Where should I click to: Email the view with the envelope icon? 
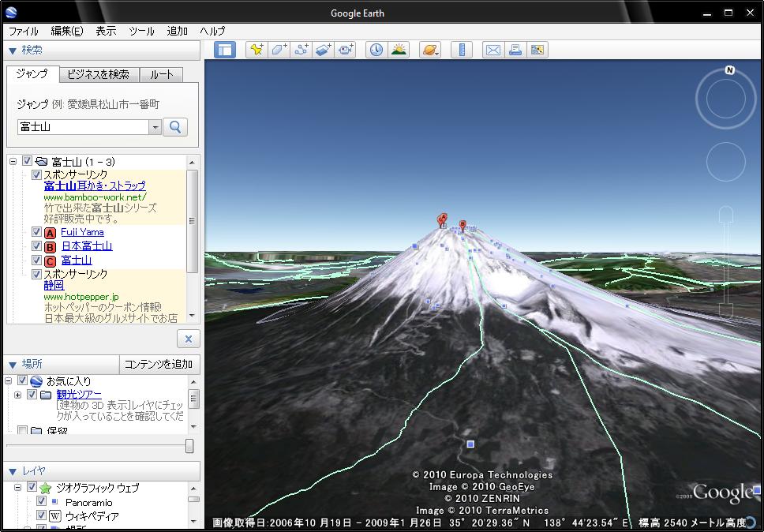click(x=493, y=50)
